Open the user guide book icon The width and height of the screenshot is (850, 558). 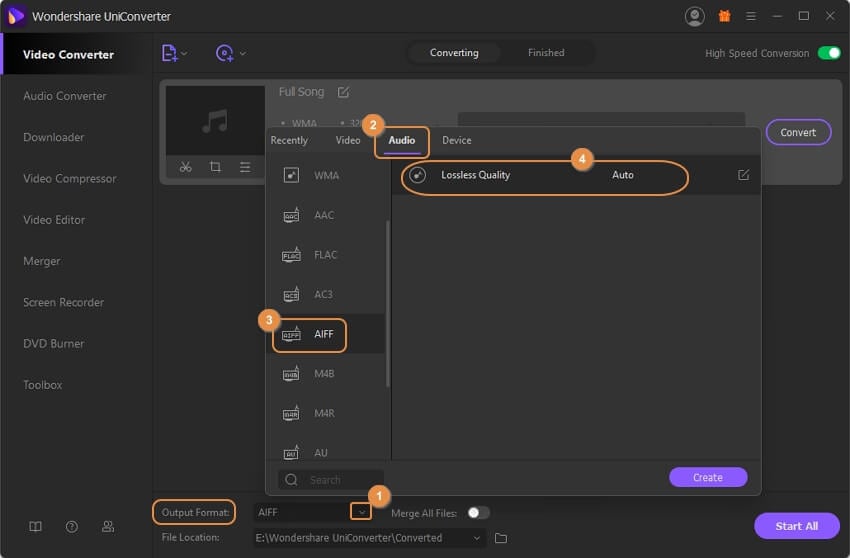[35, 527]
